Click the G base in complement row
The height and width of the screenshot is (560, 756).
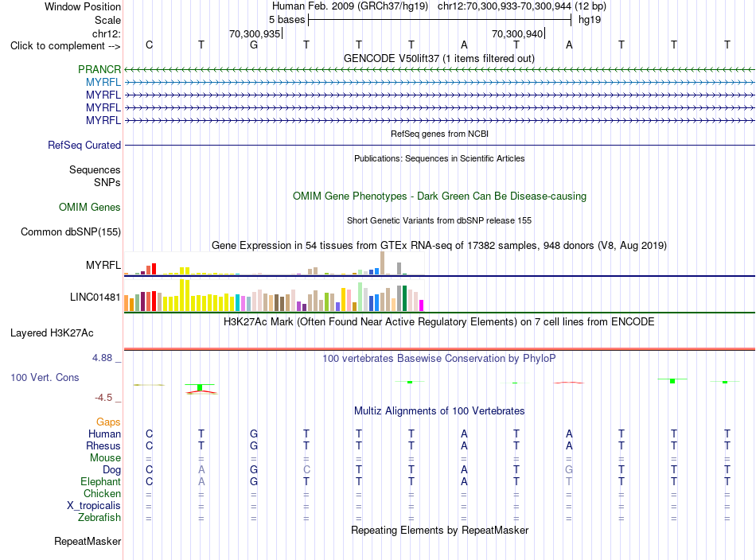tap(254, 45)
